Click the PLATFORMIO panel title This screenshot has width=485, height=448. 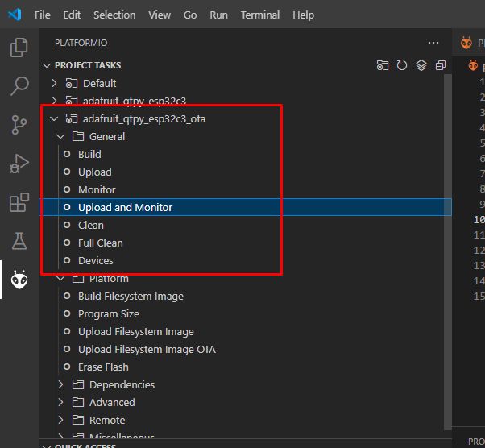[x=81, y=43]
